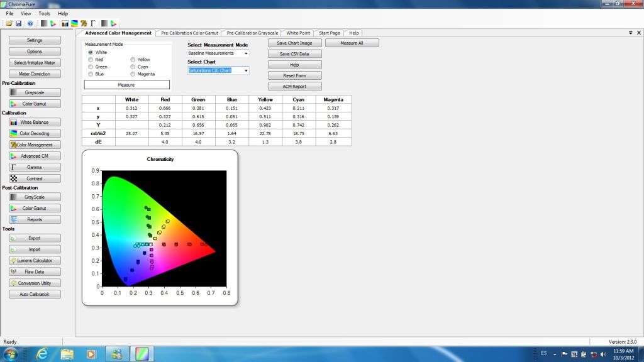Click the 22.78 value in the table

point(265,133)
